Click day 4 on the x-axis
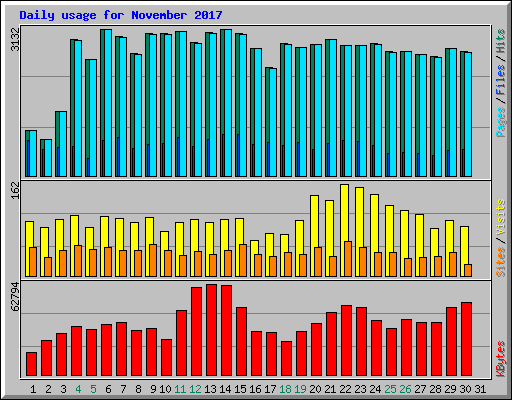This screenshot has height=400, width=512. pos(78,389)
